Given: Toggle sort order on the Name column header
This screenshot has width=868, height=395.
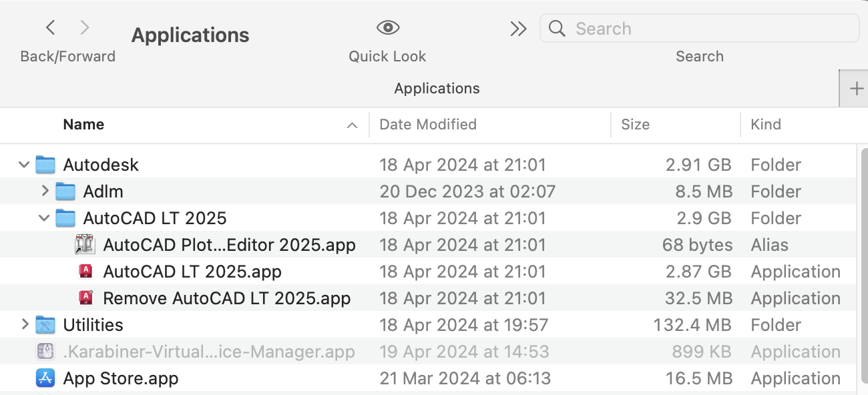Looking at the screenshot, I should 83,125.
